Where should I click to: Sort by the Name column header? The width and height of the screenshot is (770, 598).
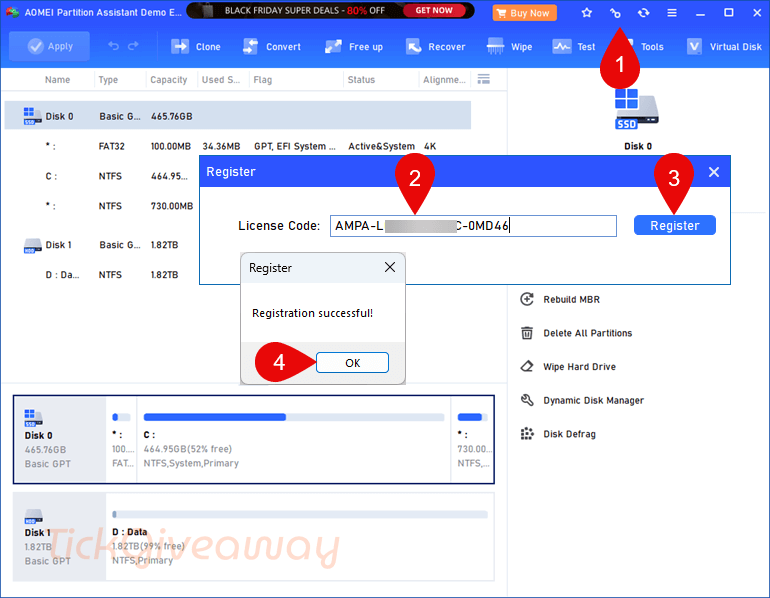click(x=57, y=80)
